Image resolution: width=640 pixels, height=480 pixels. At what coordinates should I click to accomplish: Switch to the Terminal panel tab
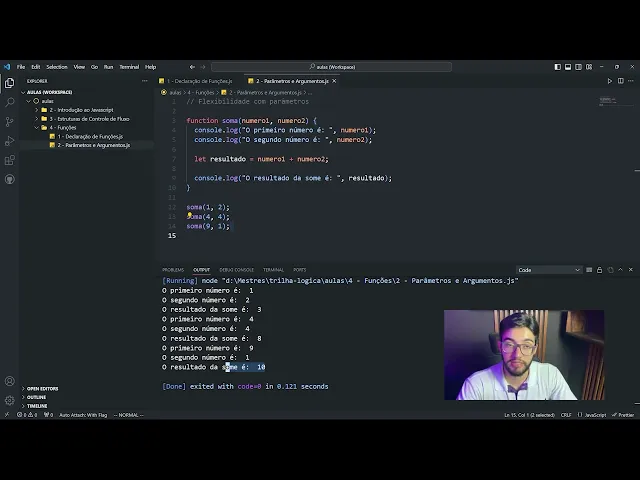(x=273, y=270)
